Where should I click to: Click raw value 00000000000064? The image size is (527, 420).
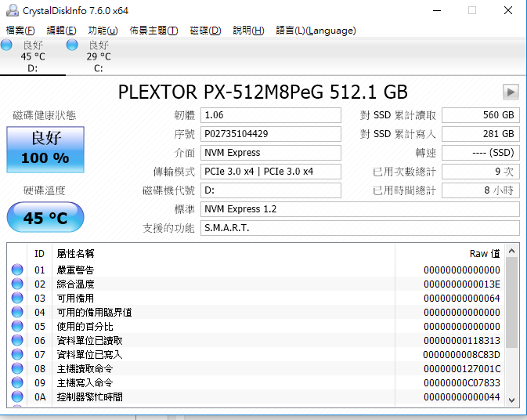tap(462, 299)
